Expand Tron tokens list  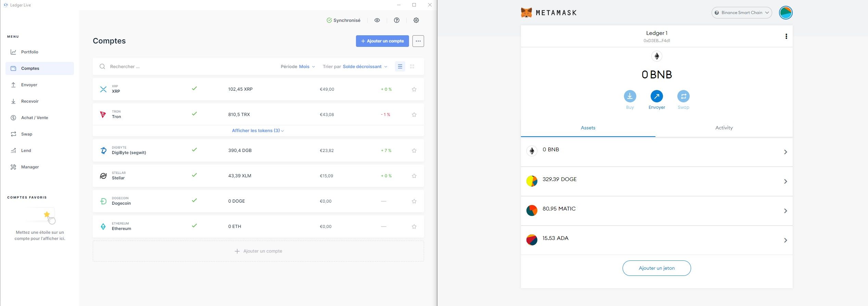click(x=258, y=130)
